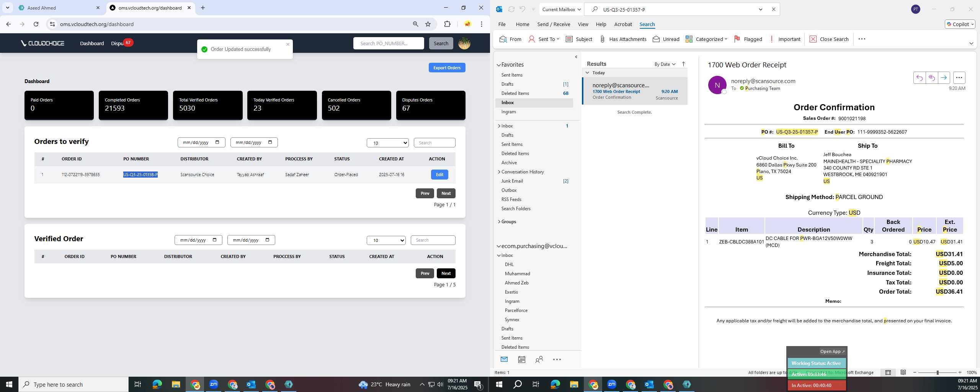
Task: Filter search by Has Attachments
Action: [x=623, y=39]
